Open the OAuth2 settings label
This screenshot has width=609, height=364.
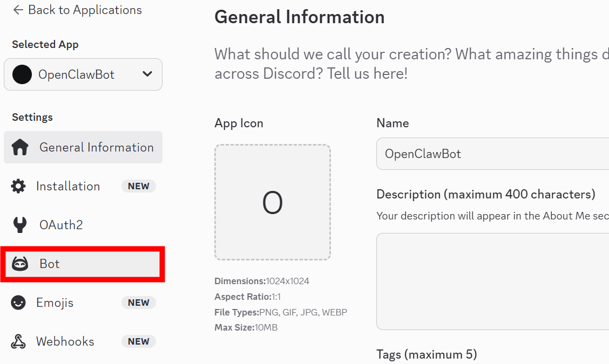61,225
